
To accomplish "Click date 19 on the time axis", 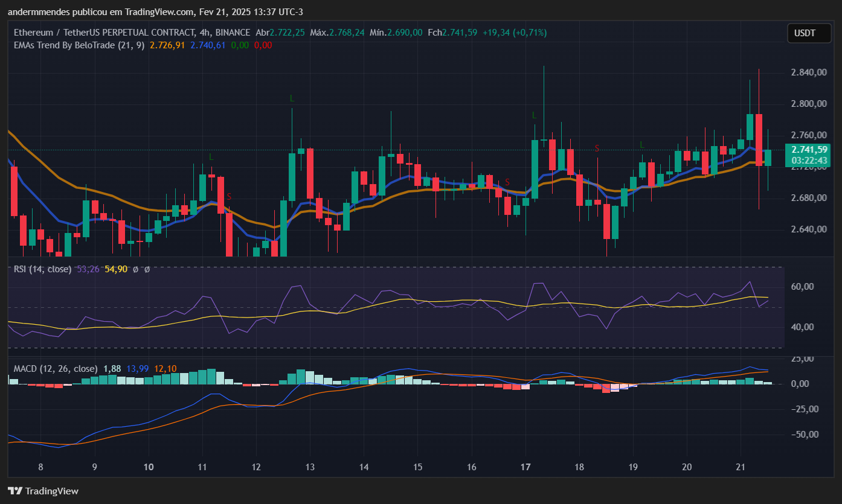I will tap(633, 467).
